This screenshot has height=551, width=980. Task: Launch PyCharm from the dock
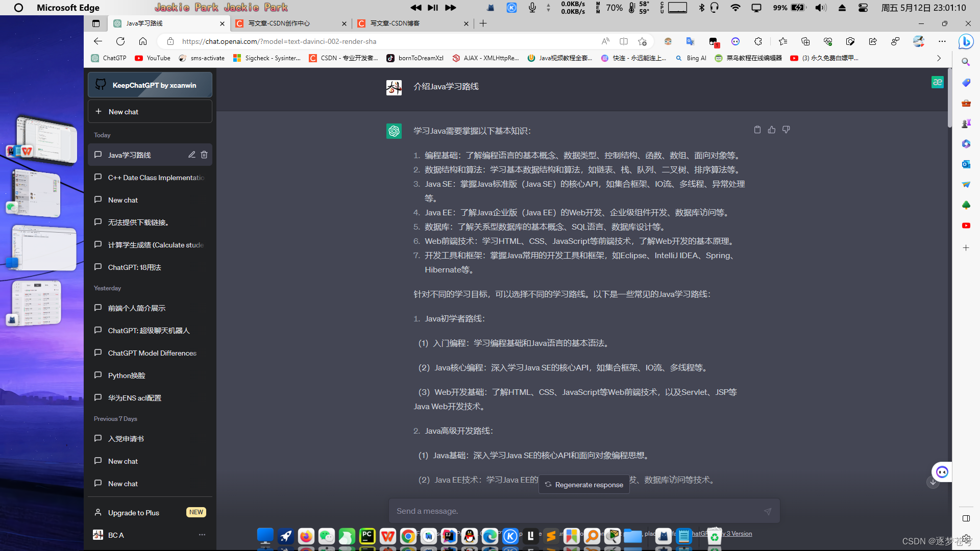tap(367, 536)
